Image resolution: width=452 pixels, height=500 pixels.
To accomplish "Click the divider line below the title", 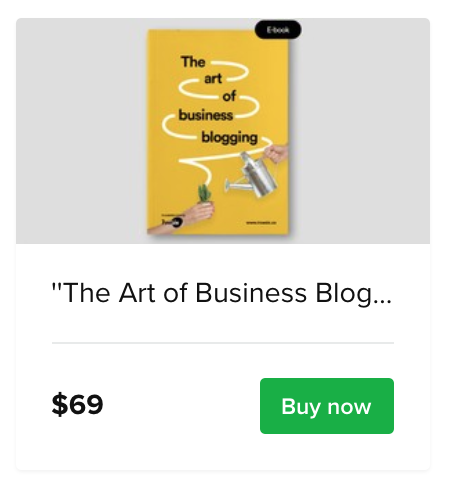I will (223, 343).
